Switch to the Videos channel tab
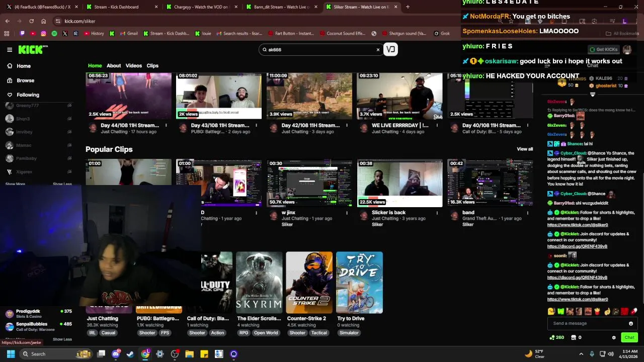Viewport: 644px width, 362px height. click(134, 66)
